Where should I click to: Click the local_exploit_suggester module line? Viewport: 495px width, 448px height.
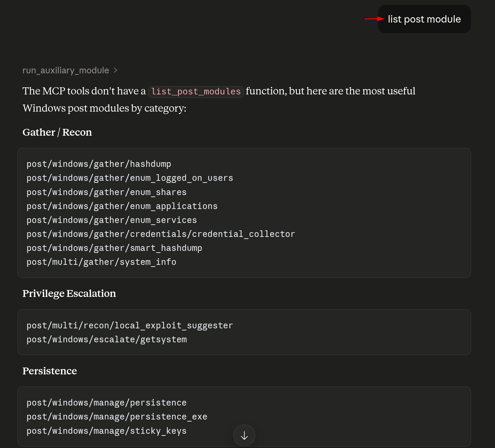tap(130, 326)
